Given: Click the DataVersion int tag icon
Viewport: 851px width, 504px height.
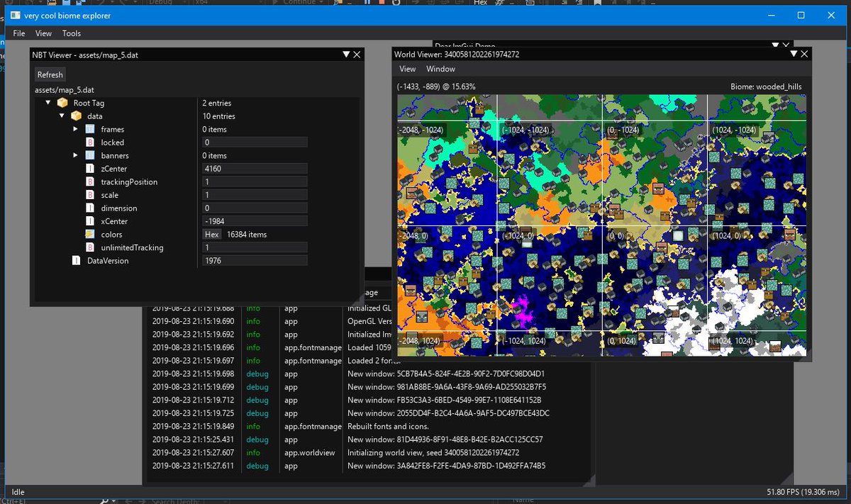Looking at the screenshot, I should point(77,261).
